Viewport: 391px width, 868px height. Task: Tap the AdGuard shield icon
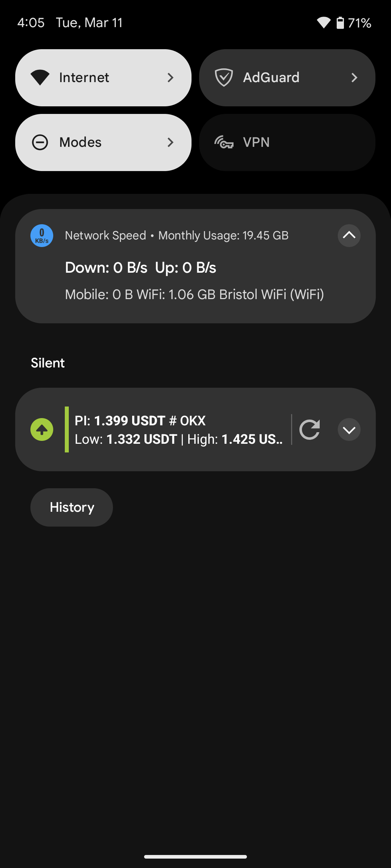224,78
